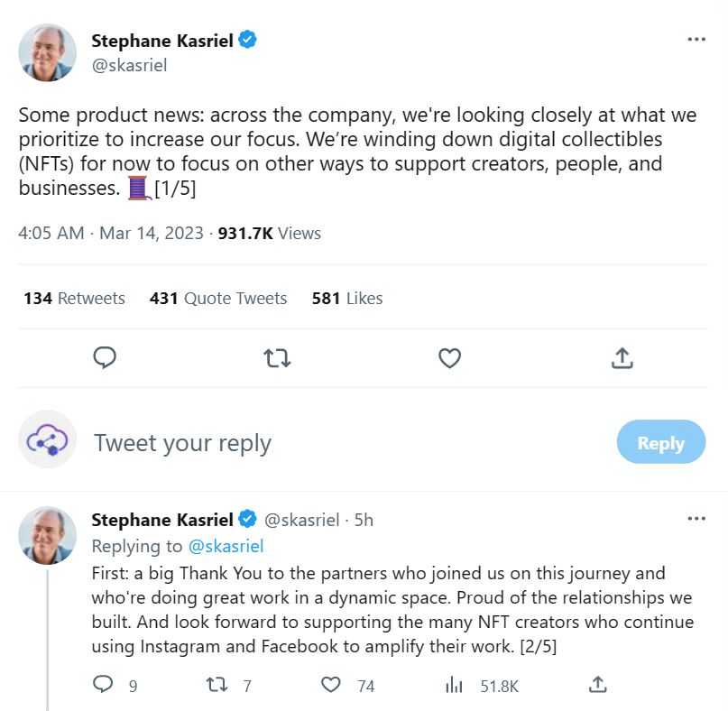This screenshot has height=711, width=728.
Task: Click the reply icon under main tweet
Action: [x=105, y=358]
